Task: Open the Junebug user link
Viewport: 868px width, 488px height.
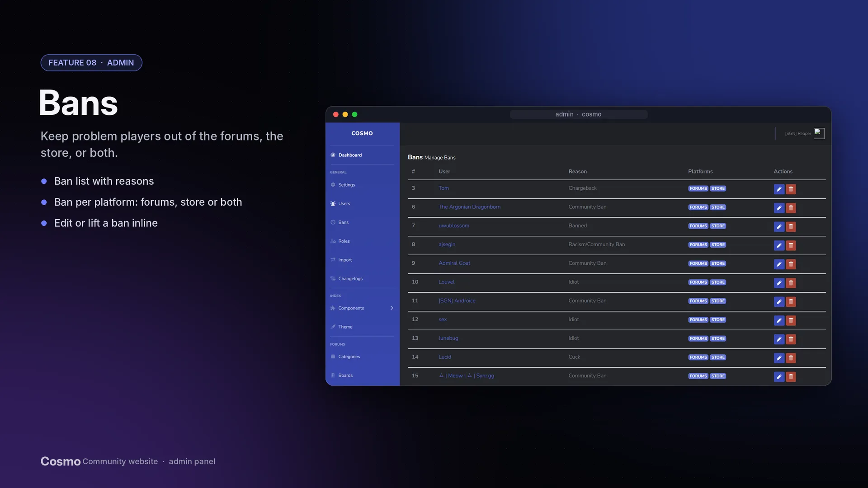Action: [448, 338]
